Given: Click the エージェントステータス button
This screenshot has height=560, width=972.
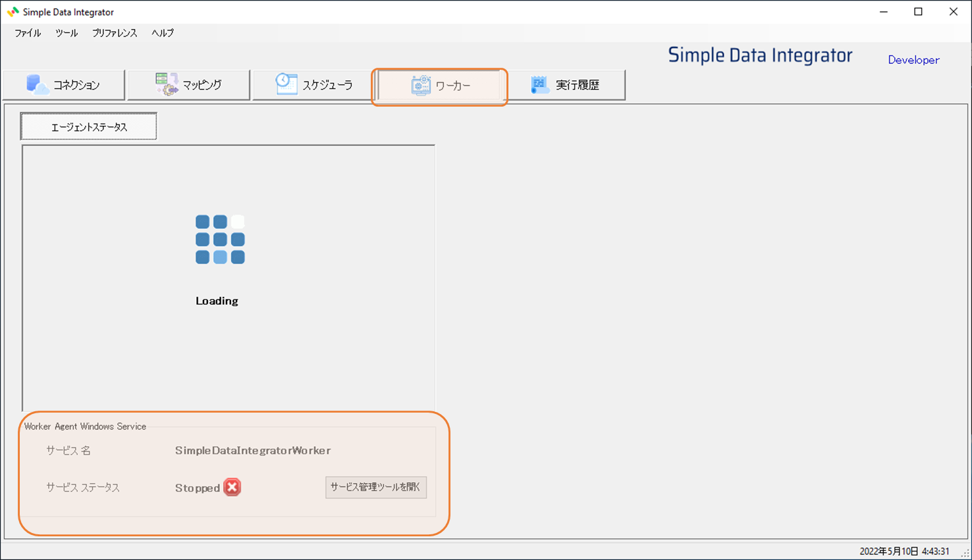Looking at the screenshot, I should click(89, 127).
